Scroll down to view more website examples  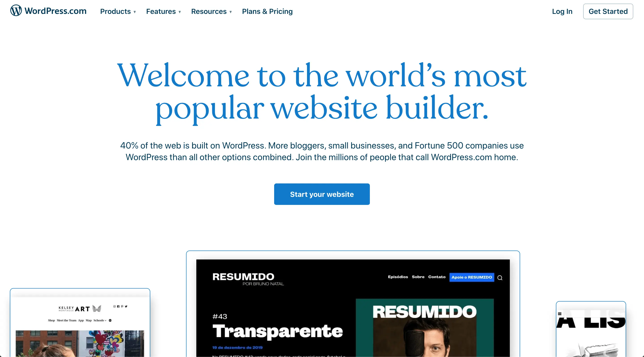322,308
